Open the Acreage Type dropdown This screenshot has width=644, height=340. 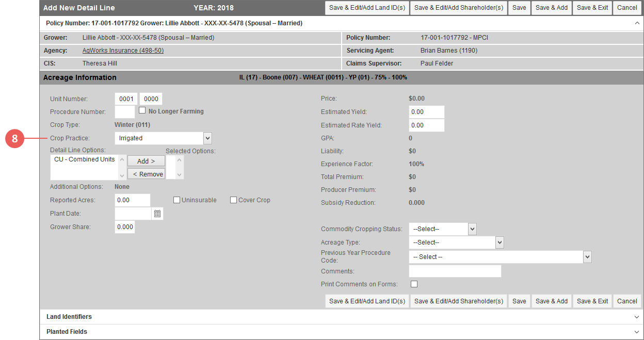click(x=456, y=242)
